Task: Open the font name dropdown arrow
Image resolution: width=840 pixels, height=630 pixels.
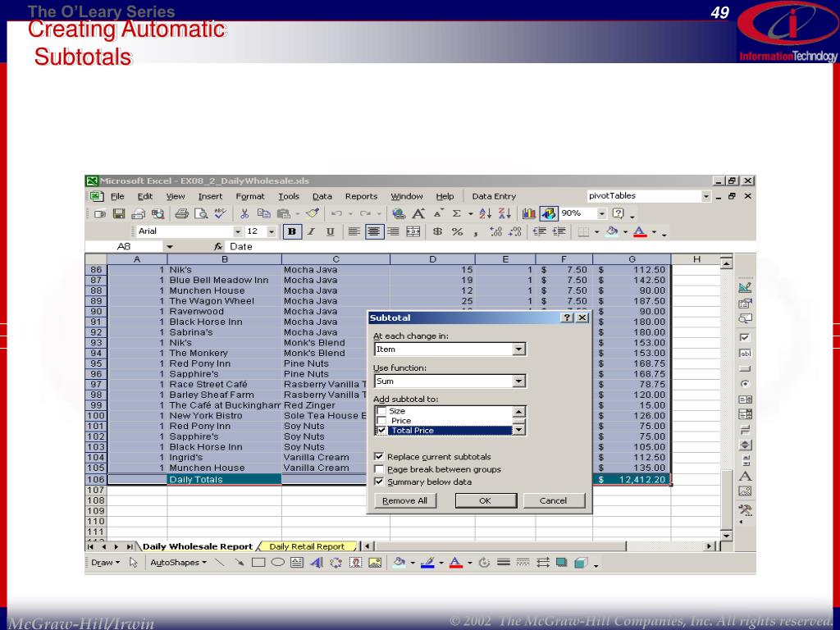Action: (237, 231)
